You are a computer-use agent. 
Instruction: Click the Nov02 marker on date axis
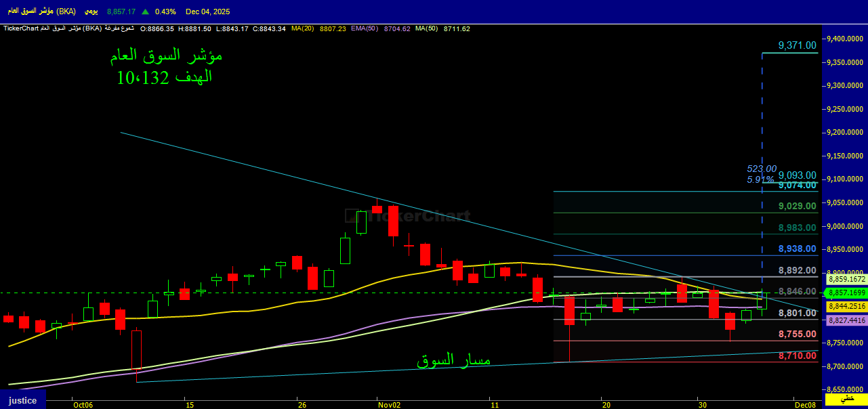click(x=389, y=404)
